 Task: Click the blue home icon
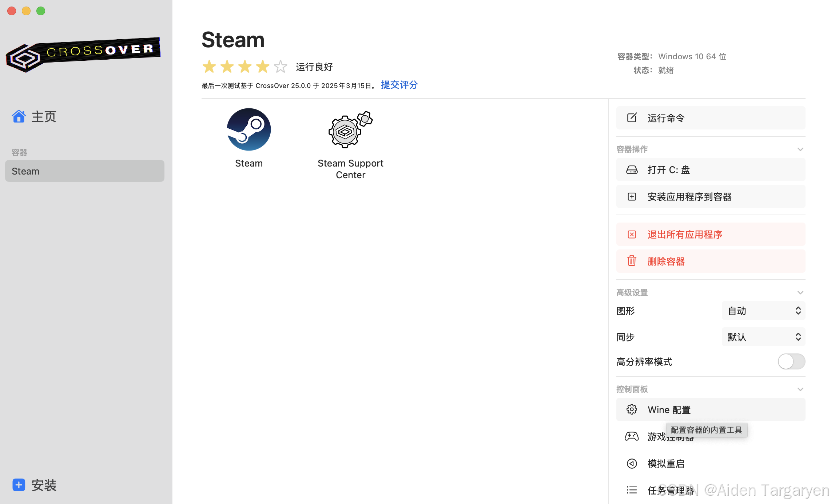(19, 116)
